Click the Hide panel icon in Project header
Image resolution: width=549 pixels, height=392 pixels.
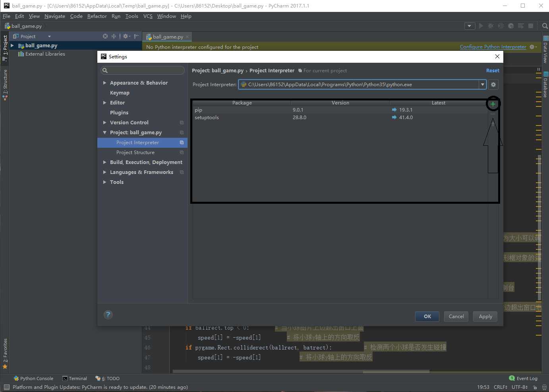[136, 36]
